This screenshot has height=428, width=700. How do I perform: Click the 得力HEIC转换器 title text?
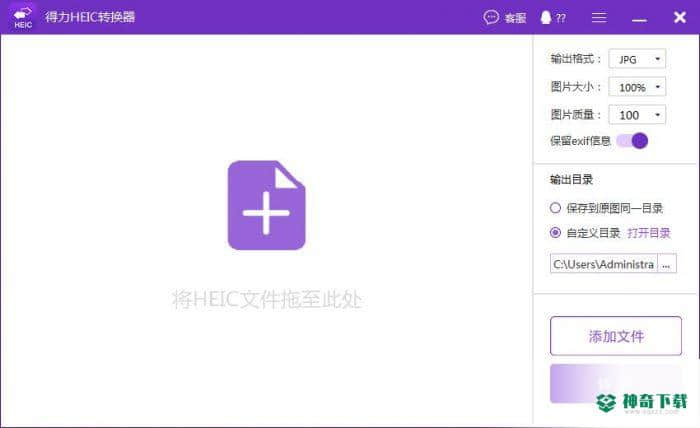[90, 17]
